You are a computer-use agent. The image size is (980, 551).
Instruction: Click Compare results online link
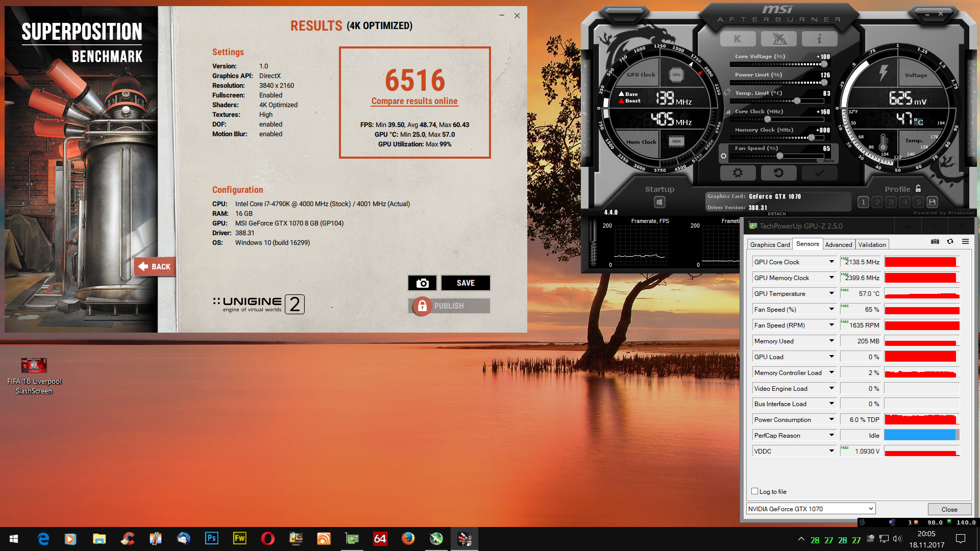click(x=414, y=101)
